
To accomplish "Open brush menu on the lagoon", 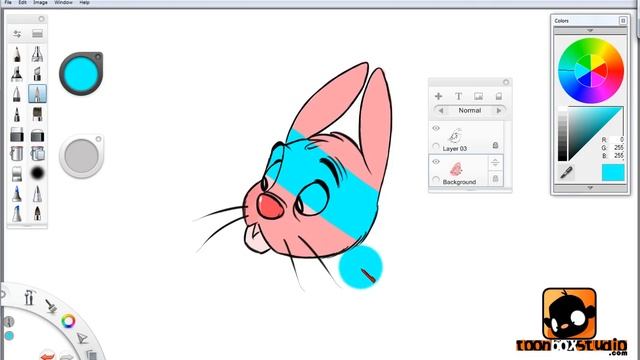I will coord(51,306).
